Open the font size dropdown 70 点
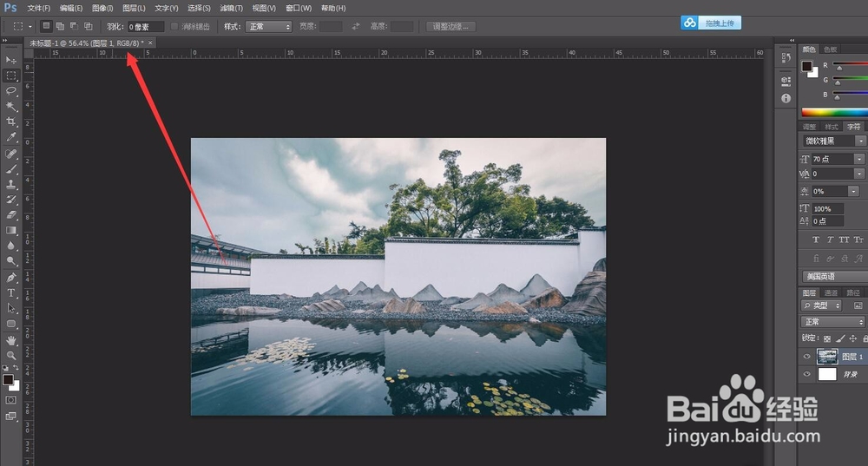The height and width of the screenshot is (466, 868). [x=860, y=159]
